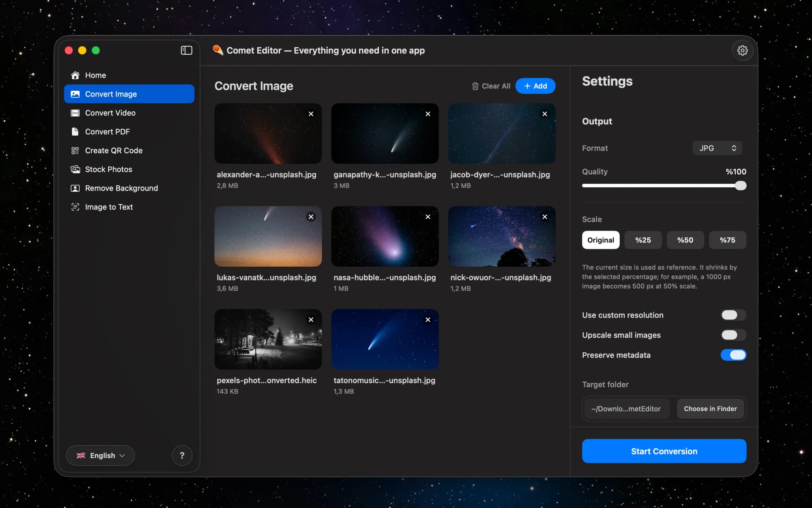This screenshot has height=508, width=812.
Task: Open the Stock Photos section
Action: point(108,169)
